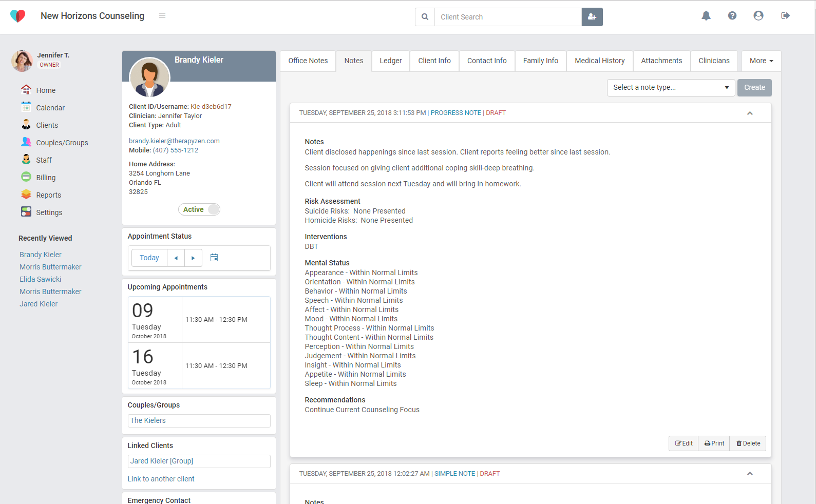Click the Today button
This screenshot has height=504, width=816.
149,258
